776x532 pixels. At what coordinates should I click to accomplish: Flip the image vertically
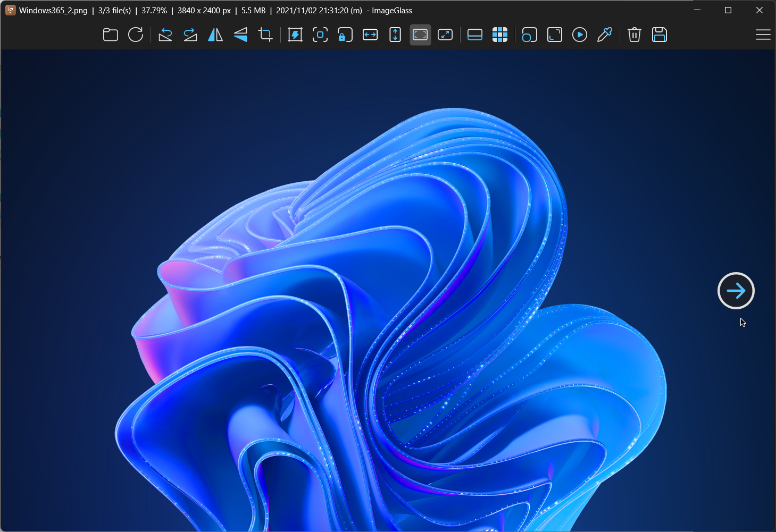(240, 35)
